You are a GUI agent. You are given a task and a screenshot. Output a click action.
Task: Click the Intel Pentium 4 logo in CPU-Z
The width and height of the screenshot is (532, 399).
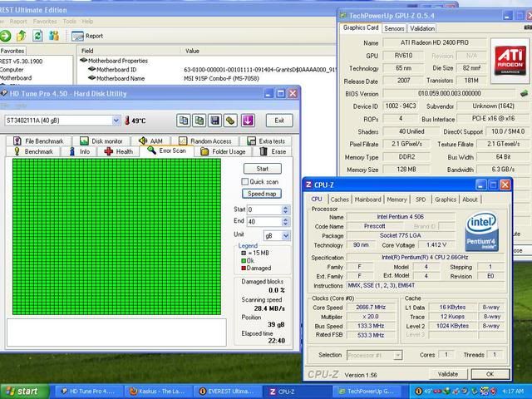point(481,232)
